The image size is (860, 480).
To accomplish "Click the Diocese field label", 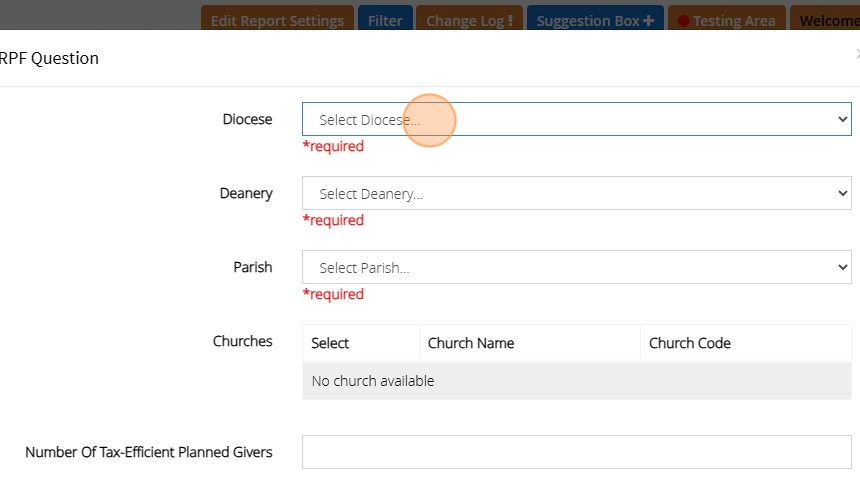I will point(247,119).
